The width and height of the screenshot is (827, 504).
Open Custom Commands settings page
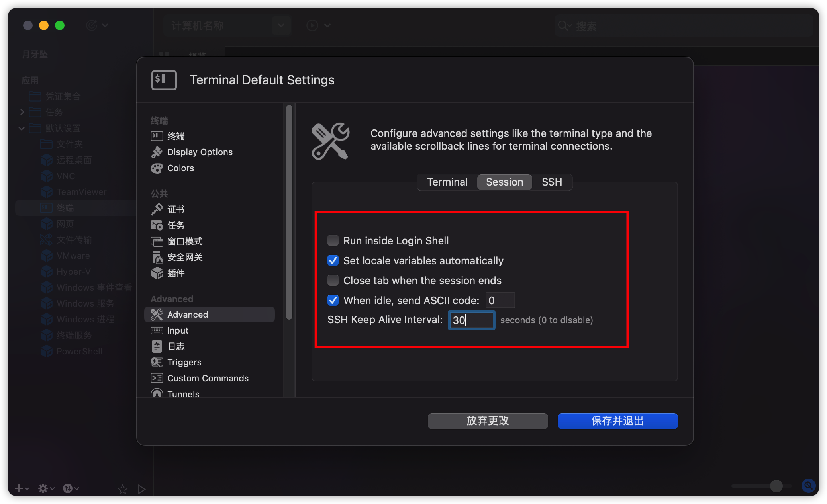click(x=207, y=378)
